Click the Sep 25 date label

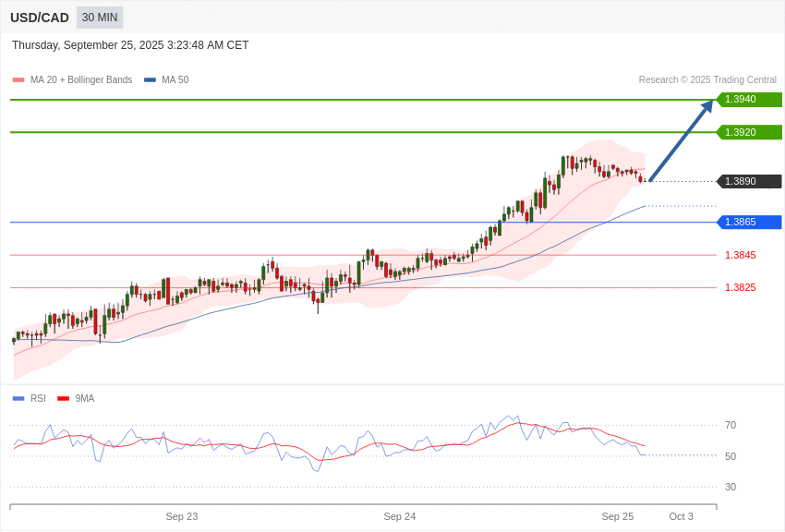point(618,516)
